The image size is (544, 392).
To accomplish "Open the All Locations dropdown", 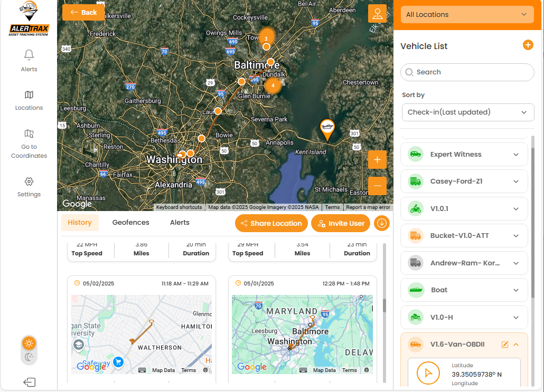I will (x=467, y=15).
